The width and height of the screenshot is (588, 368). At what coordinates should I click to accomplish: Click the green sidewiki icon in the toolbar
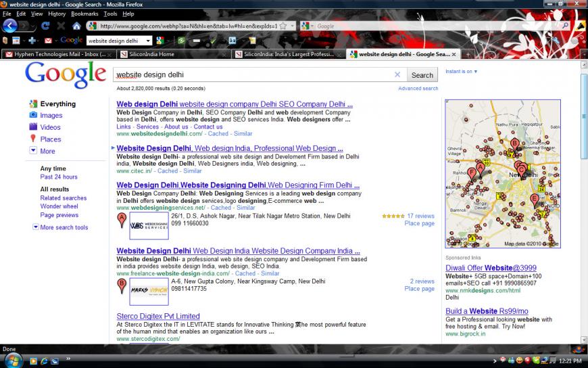182,41
